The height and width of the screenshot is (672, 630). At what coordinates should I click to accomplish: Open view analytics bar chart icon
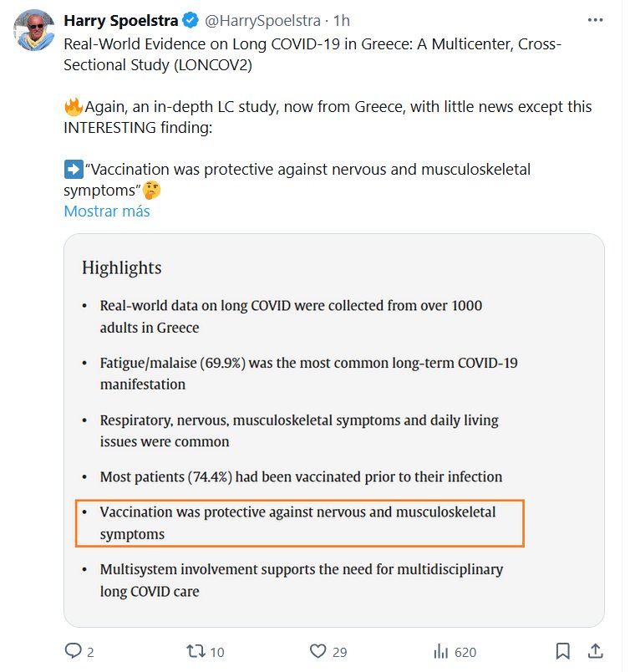pos(441,651)
